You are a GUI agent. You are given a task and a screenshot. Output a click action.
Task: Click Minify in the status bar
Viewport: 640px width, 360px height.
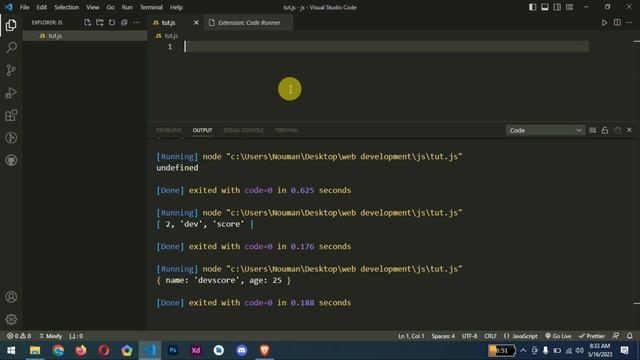click(51, 336)
